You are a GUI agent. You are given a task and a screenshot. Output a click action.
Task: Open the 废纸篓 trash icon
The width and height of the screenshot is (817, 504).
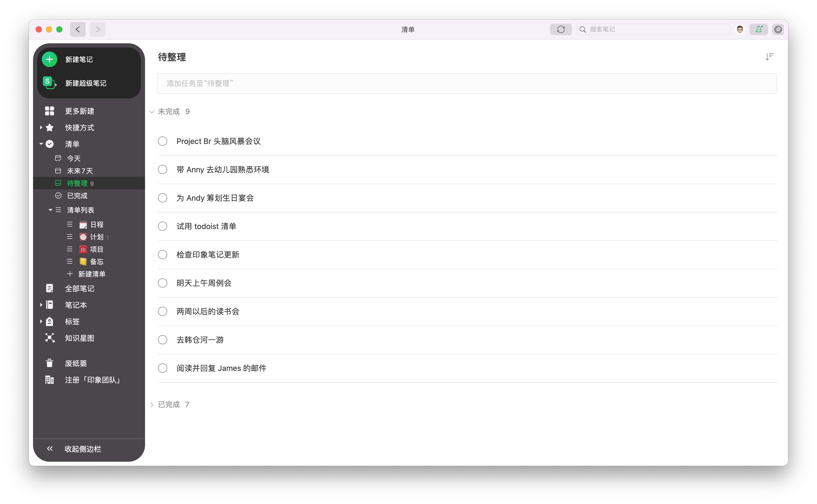(x=49, y=363)
